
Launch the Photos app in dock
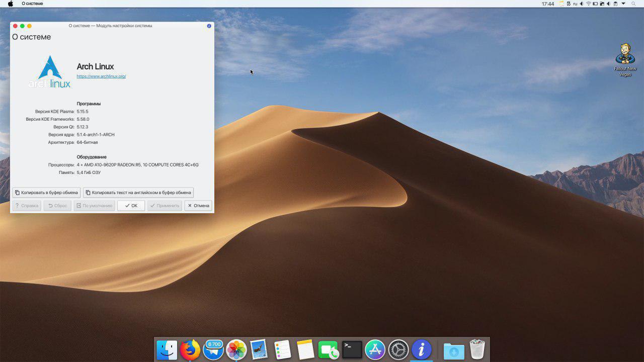tap(236, 349)
